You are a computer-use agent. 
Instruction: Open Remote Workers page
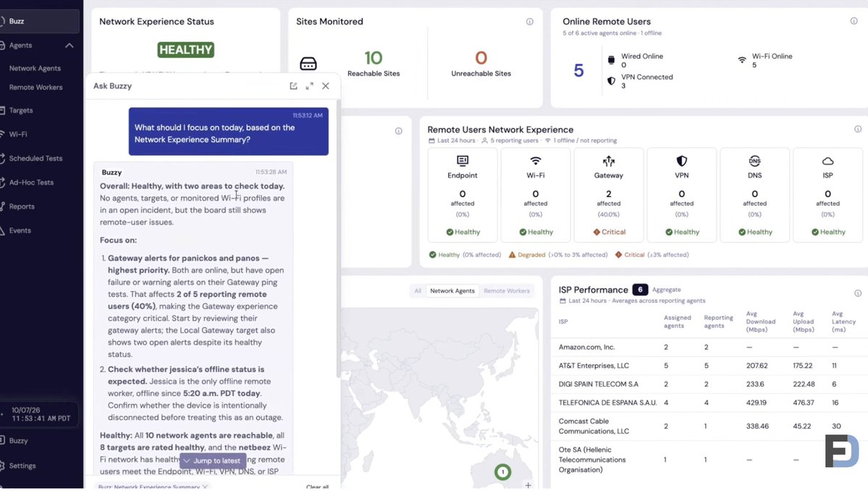[x=35, y=88]
